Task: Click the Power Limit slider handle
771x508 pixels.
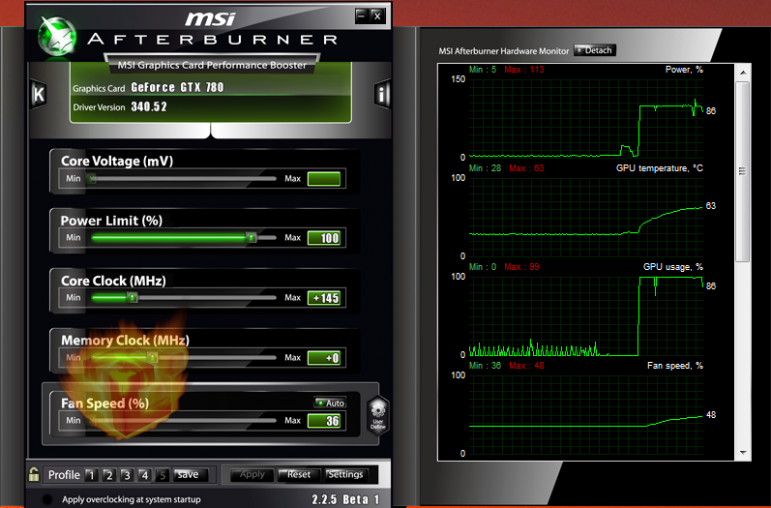Action: [251, 238]
